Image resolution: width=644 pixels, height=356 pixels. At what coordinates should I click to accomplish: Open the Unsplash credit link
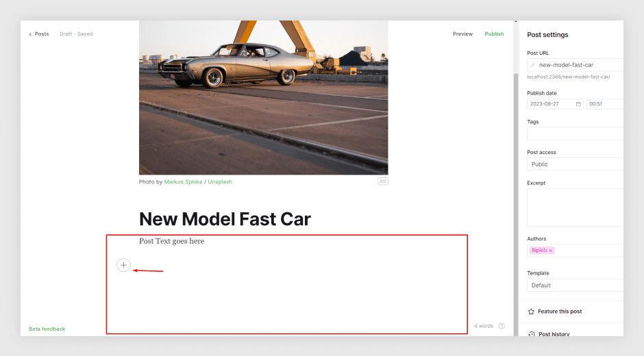tap(220, 182)
